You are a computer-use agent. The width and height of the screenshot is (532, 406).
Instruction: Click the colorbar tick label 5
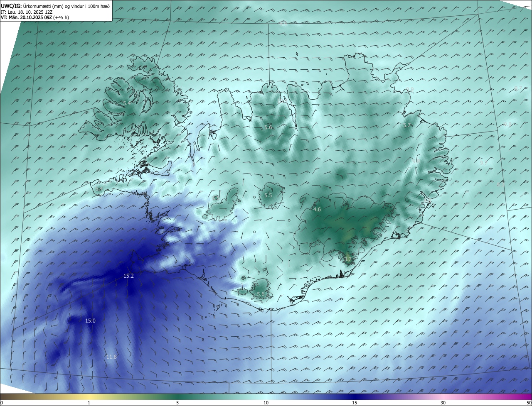[x=177, y=403]
